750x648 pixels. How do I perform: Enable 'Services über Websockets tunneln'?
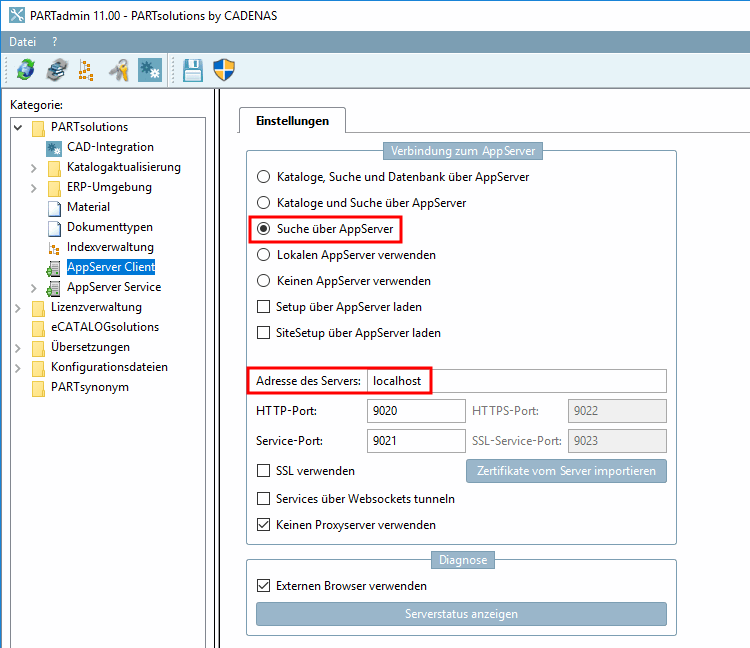point(264,499)
